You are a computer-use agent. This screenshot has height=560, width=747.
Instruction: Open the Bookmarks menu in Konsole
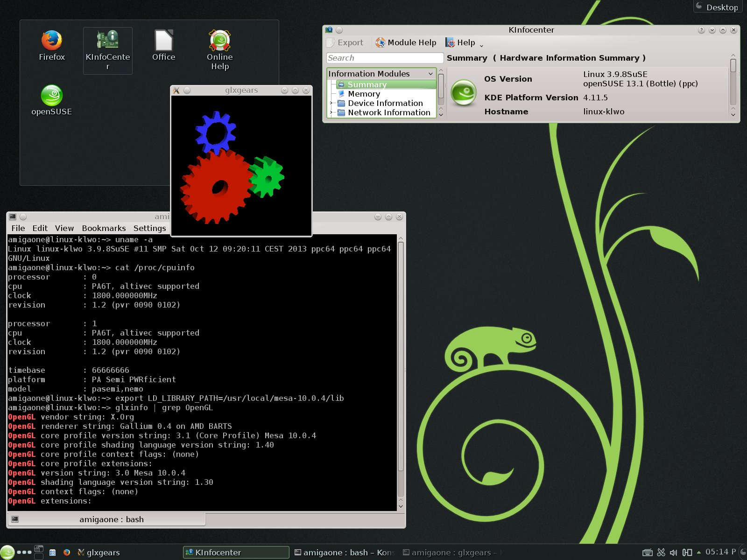click(104, 228)
